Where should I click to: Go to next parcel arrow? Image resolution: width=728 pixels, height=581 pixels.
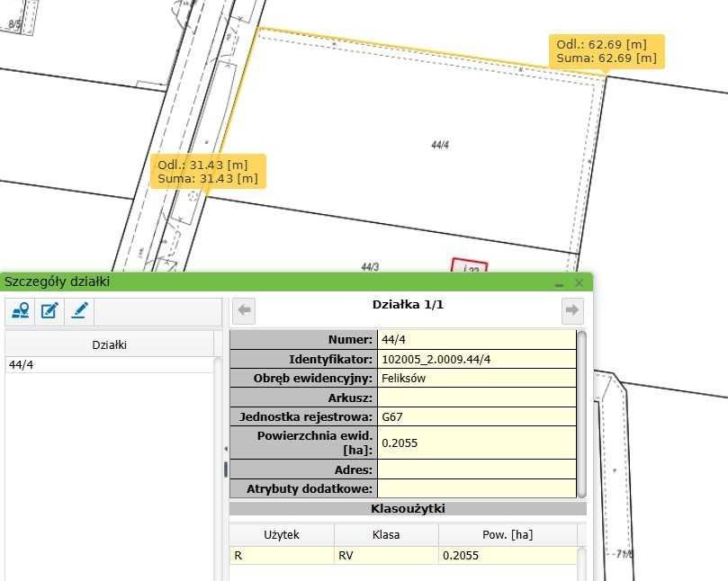point(572,310)
